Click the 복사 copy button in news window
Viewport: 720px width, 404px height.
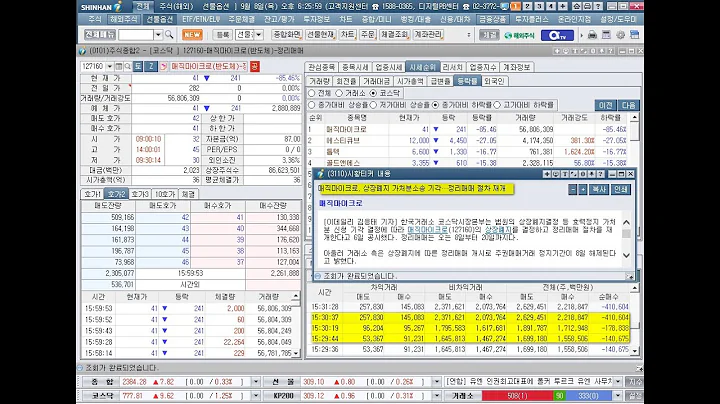[599, 189]
